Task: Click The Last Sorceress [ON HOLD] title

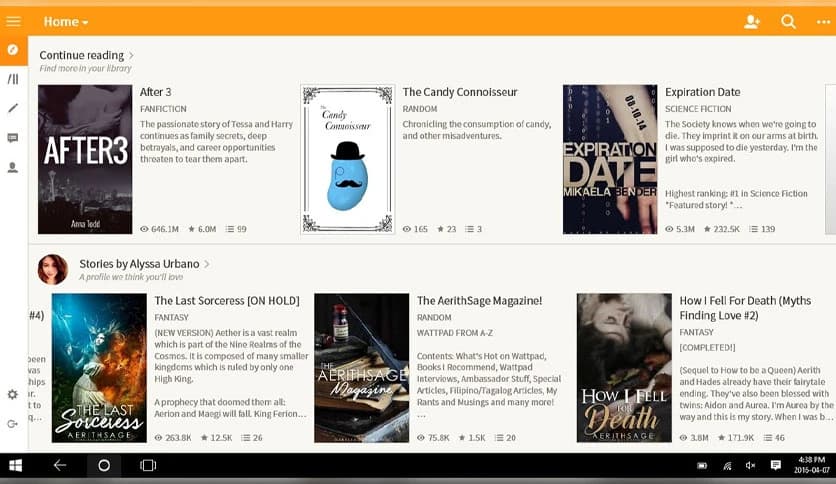Action: point(227,301)
